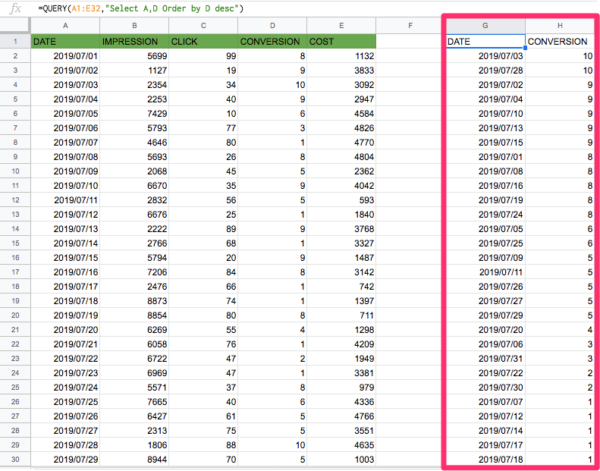
Task: Select row 30 header
Action: [15, 459]
